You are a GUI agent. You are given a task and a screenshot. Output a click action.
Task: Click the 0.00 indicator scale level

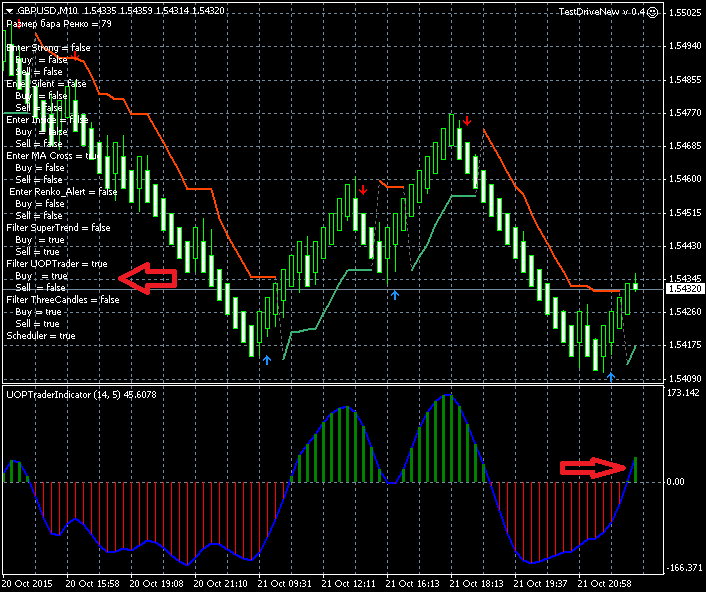(675, 482)
